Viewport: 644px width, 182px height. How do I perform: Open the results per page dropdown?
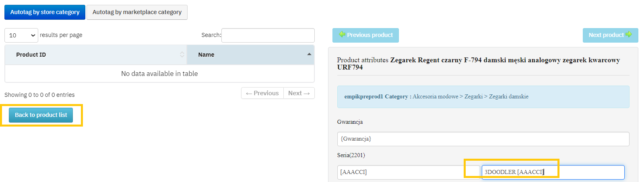point(21,35)
